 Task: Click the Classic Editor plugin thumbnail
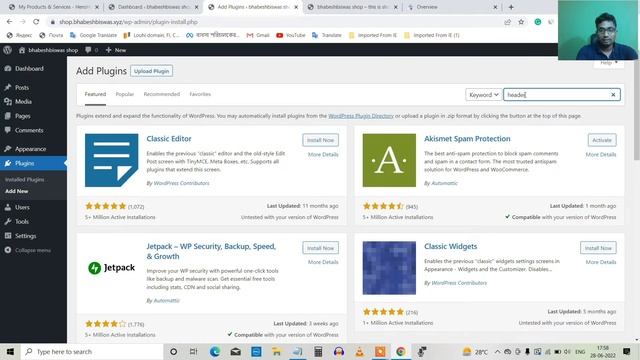pos(111,160)
